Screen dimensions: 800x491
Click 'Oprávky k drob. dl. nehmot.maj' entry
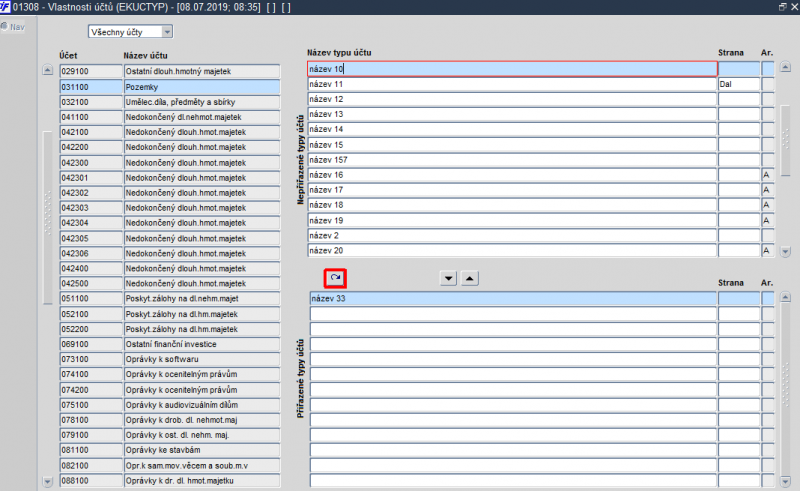[202, 420]
